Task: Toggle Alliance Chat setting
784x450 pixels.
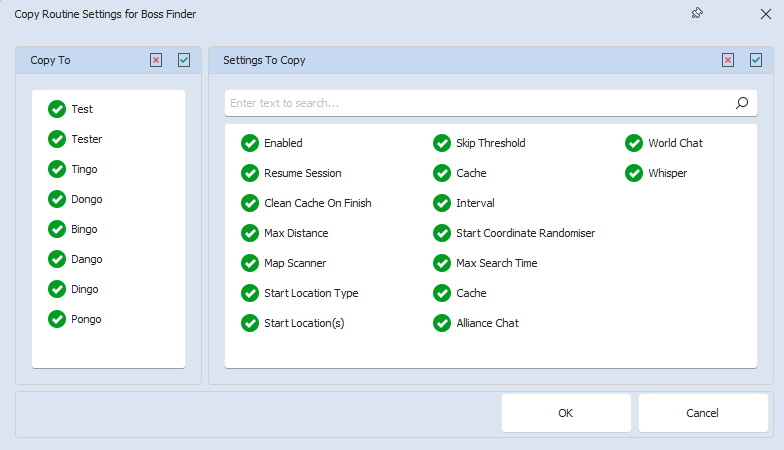Action: pos(442,323)
